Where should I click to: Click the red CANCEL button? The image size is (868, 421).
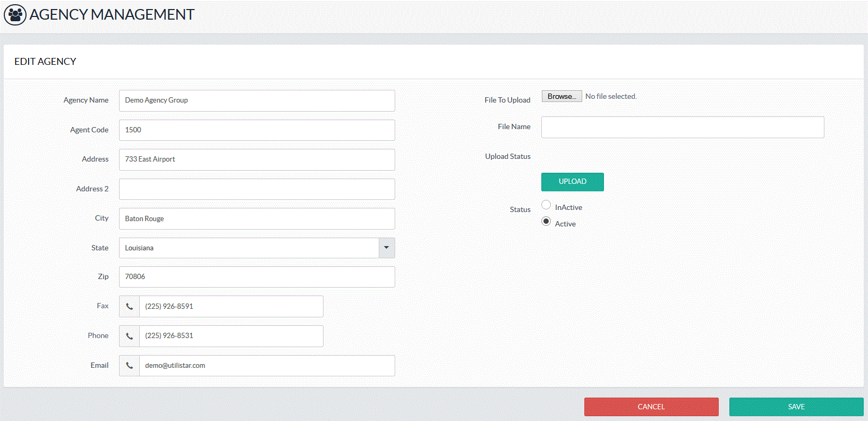pyautogui.click(x=651, y=407)
